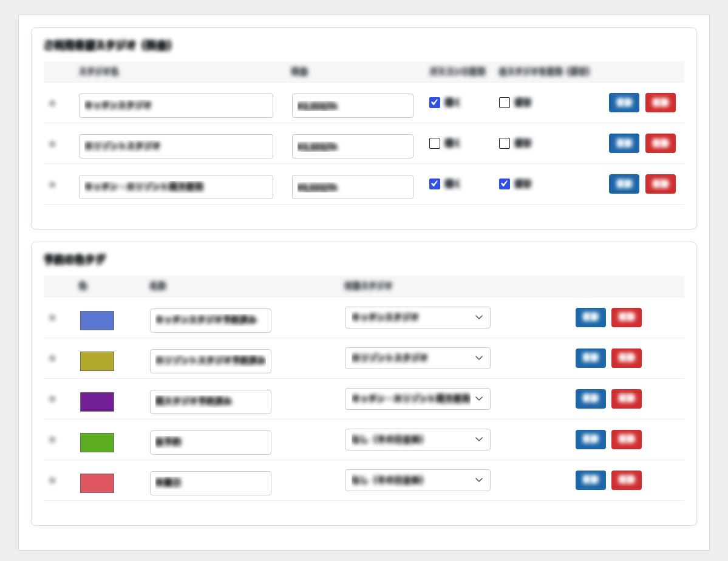Focus the studio name field in the second studio row
Screen dimensions: 728x561
pyautogui.click(x=176, y=146)
